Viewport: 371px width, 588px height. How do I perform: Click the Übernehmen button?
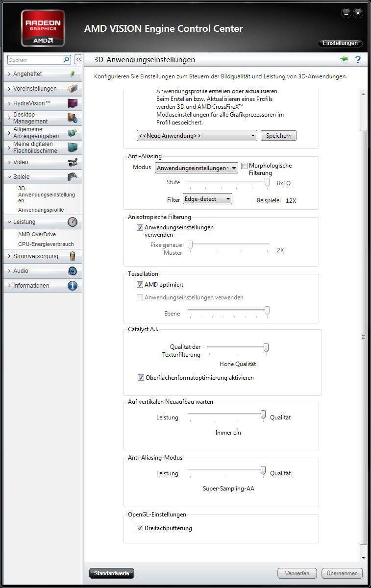tap(342, 573)
